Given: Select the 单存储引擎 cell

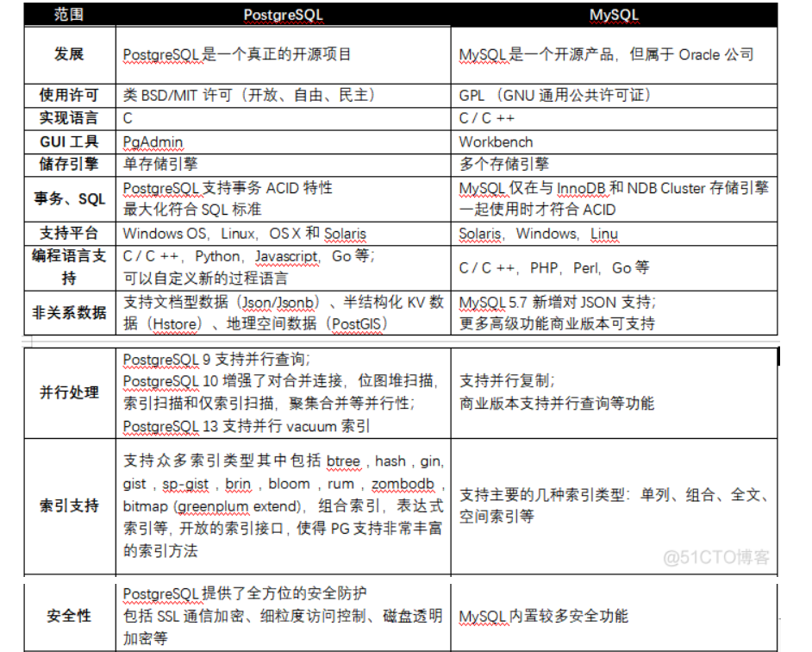Looking at the screenshot, I should click(284, 165).
